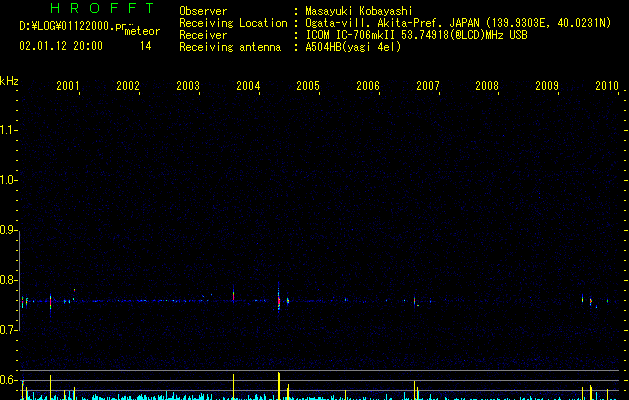Click the meteor label
The width and height of the screenshot is (629, 400).
pyautogui.click(x=142, y=31)
